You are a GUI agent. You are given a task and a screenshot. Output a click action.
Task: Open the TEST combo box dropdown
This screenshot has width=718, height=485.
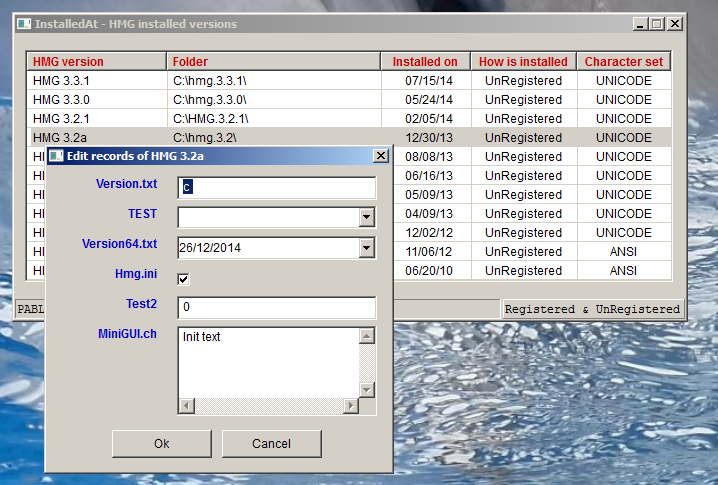coord(366,217)
